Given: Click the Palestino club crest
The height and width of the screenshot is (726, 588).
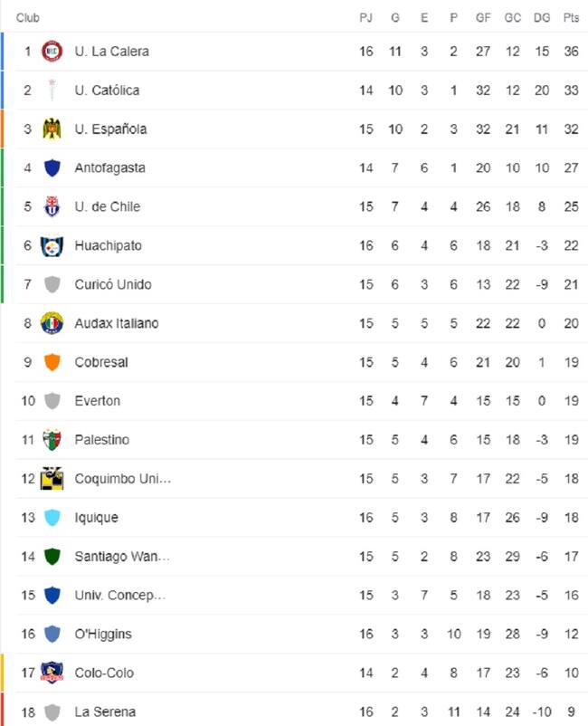Looking at the screenshot, I should click(52, 440).
